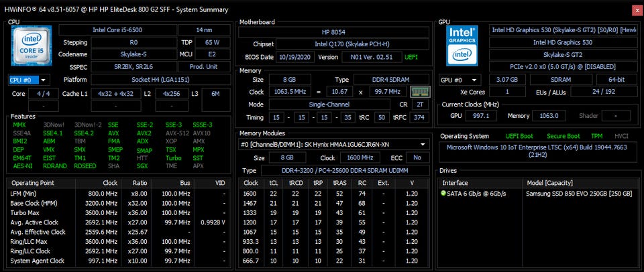Click the memory module chip icon
The image size is (644, 272).
click(420, 92)
